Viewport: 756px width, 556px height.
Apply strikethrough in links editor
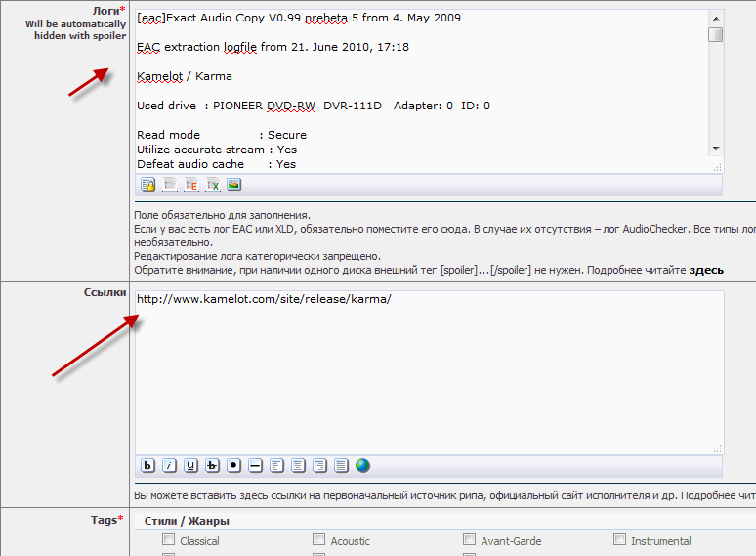point(212,466)
